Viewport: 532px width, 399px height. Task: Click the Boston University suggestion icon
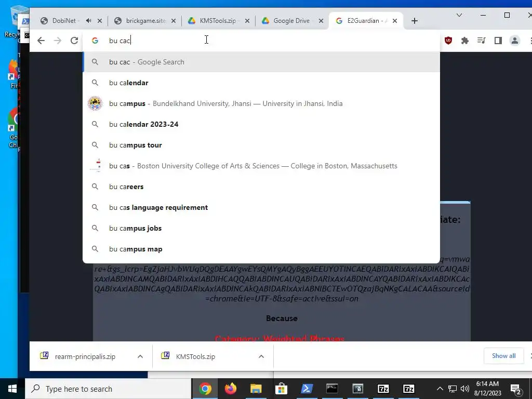tap(96, 166)
